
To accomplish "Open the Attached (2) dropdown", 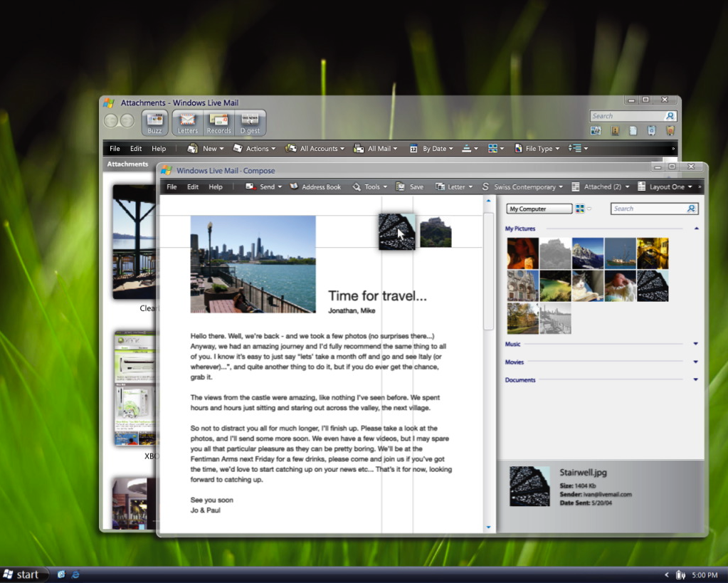I will (601, 187).
